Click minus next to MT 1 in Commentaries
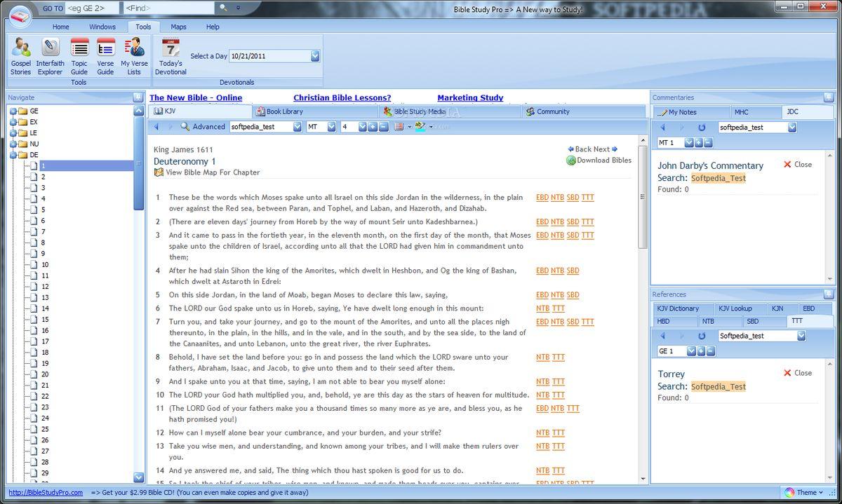Screen dimensions: 842x504 pyautogui.click(x=708, y=143)
